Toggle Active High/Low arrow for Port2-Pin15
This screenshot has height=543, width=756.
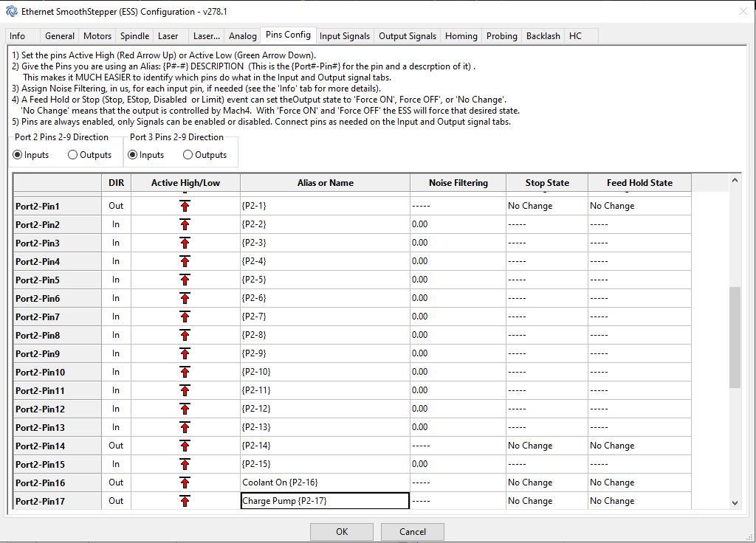(185, 465)
